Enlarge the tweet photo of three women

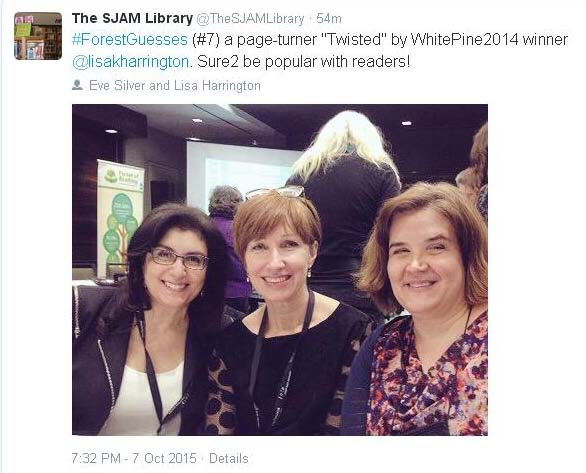click(x=280, y=270)
